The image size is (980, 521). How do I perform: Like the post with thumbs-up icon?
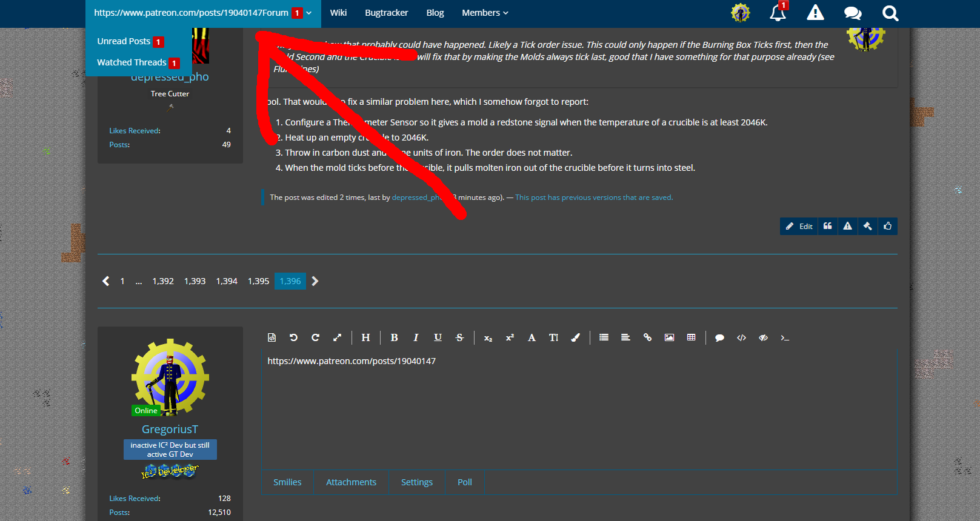887,226
